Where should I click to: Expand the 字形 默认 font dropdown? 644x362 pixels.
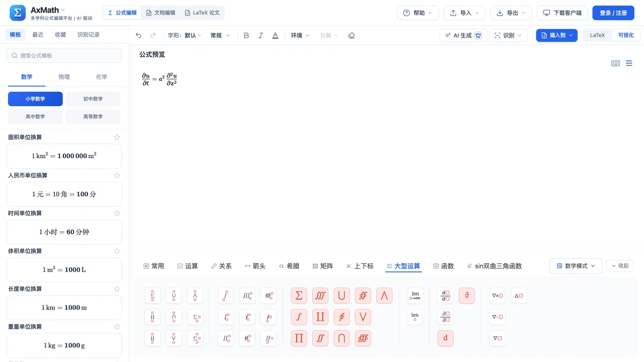coord(184,35)
